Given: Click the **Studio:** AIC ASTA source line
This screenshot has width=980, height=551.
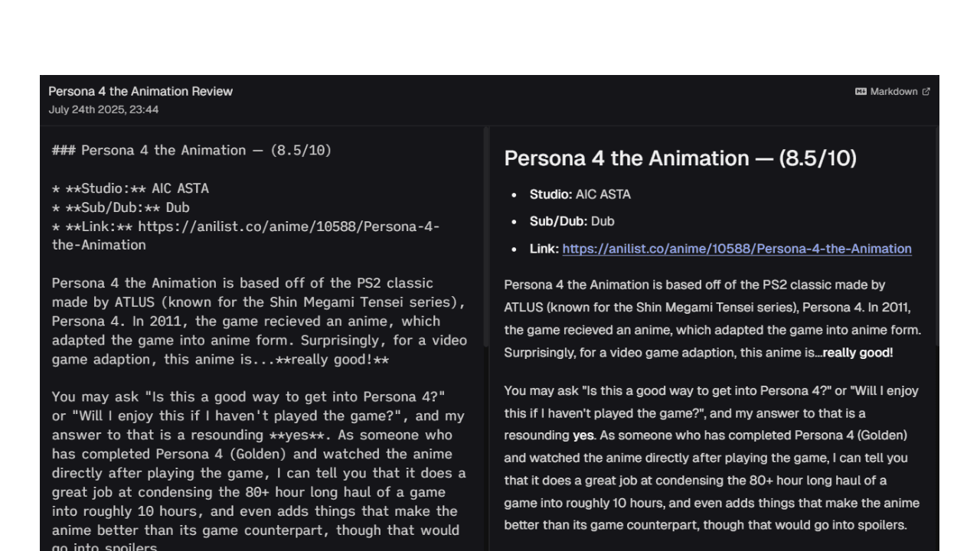Looking at the screenshot, I should [130, 188].
